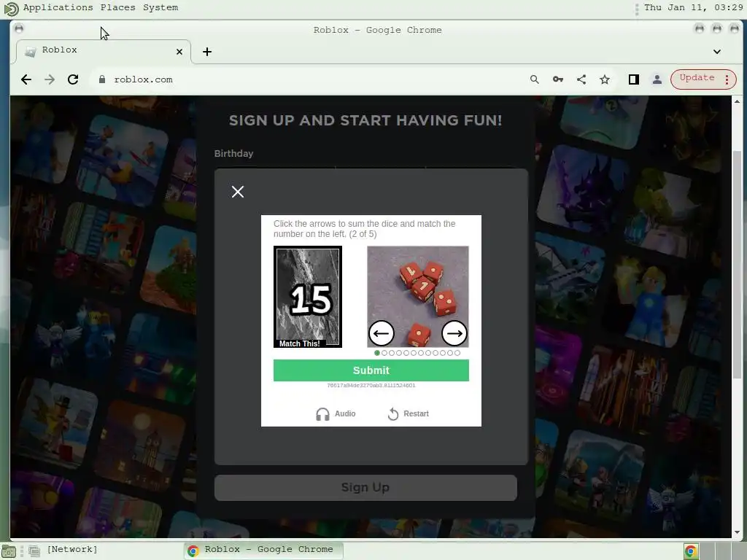Click the browser back arrow
The height and width of the screenshot is (560, 747).
click(26, 79)
